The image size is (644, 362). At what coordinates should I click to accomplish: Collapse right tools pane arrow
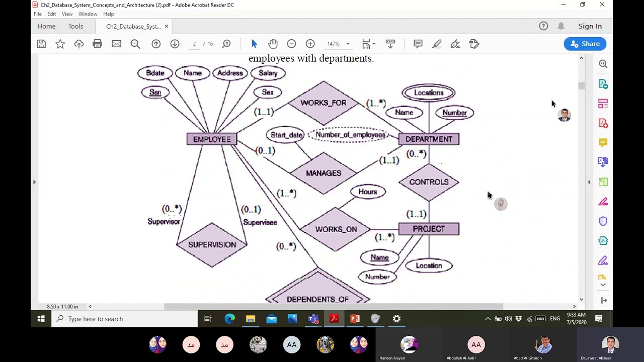point(589,182)
